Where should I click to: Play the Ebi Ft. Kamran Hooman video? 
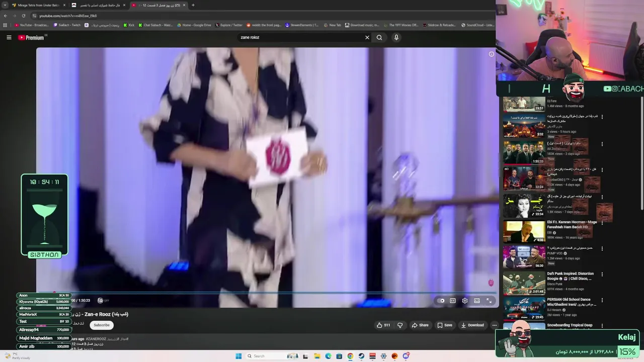click(524, 232)
